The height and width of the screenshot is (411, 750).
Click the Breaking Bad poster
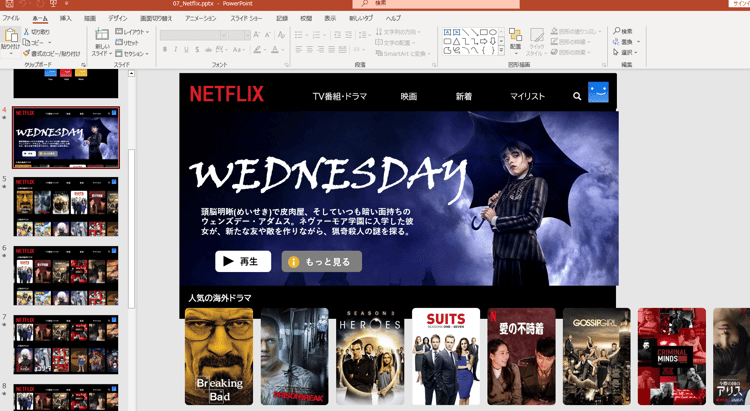click(x=219, y=356)
